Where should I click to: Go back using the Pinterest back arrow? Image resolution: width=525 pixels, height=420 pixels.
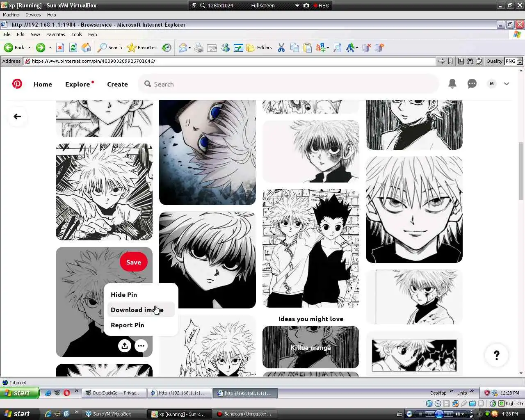[x=17, y=116]
